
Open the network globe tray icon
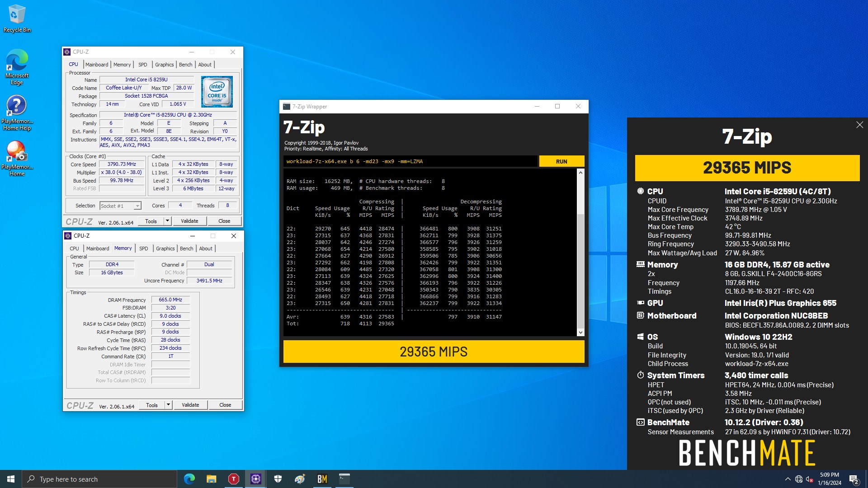tap(799, 479)
